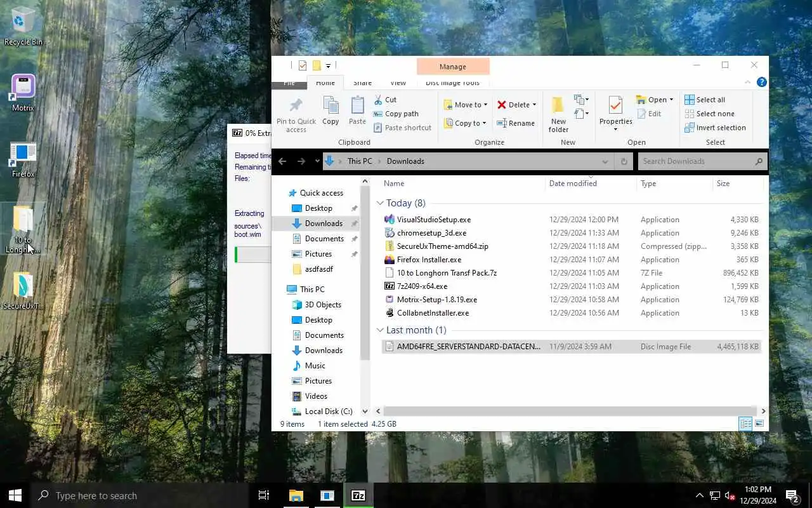Click quick access toolbar Properties checkmark icon

303,65
